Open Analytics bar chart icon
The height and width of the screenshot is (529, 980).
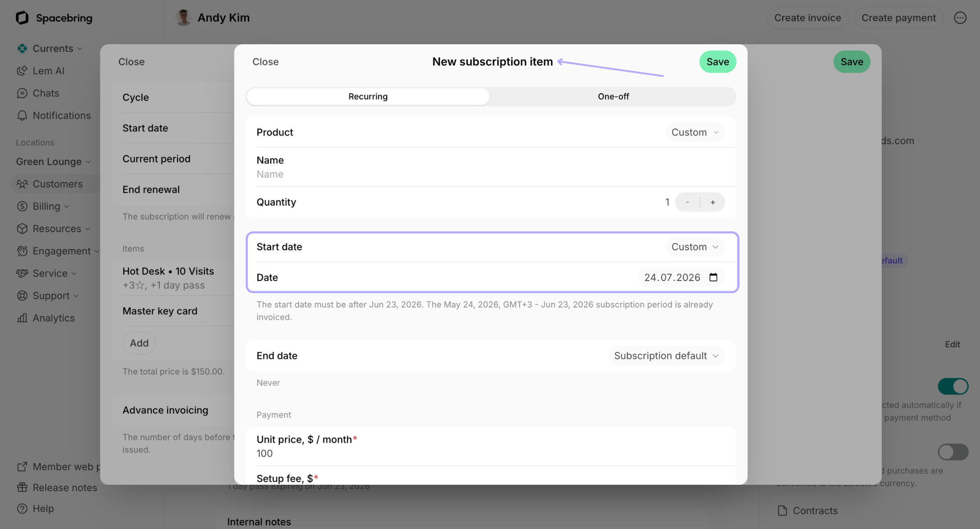point(22,318)
